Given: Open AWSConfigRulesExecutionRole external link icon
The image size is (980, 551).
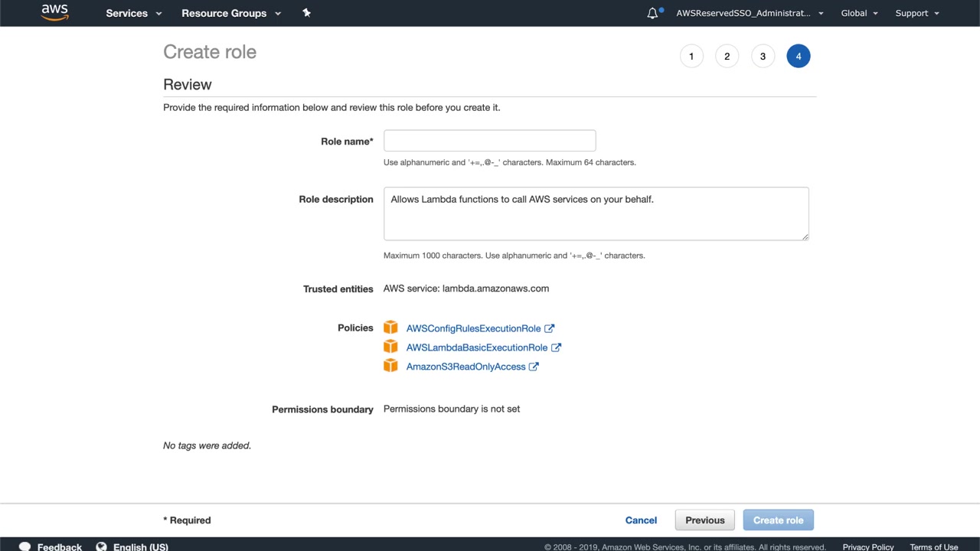Looking at the screenshot, I should [549, 328].
